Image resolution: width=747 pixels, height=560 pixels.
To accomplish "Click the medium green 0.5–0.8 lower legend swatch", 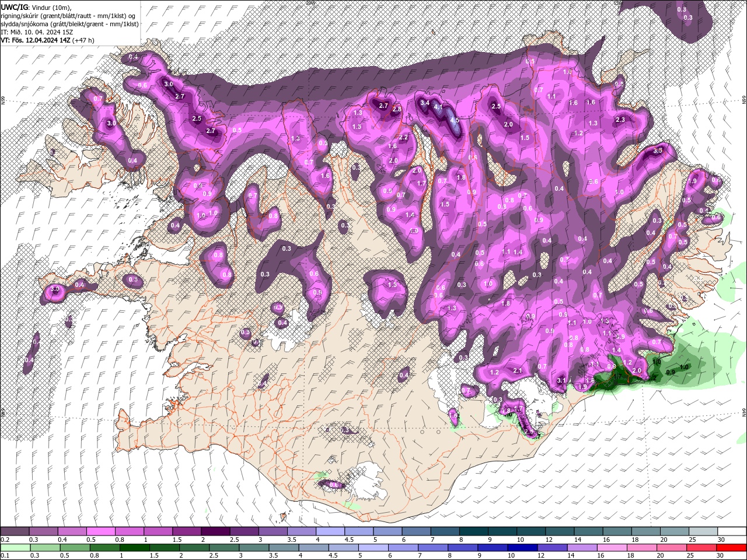I will tap(75, 548).
